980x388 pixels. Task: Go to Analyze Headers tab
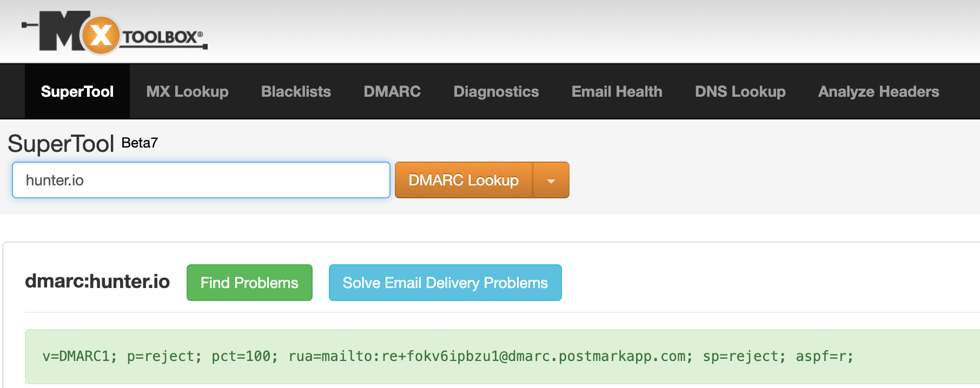click(878, 91)
